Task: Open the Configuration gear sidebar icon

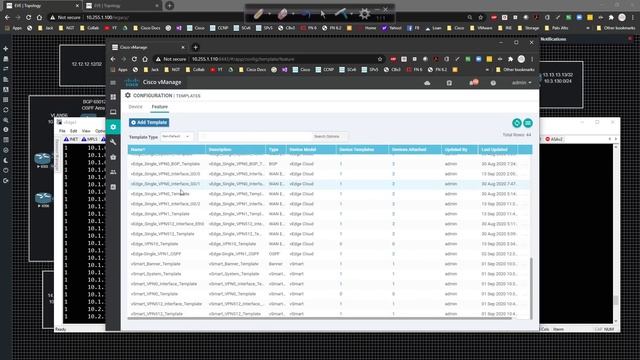Action: point(113,127)
